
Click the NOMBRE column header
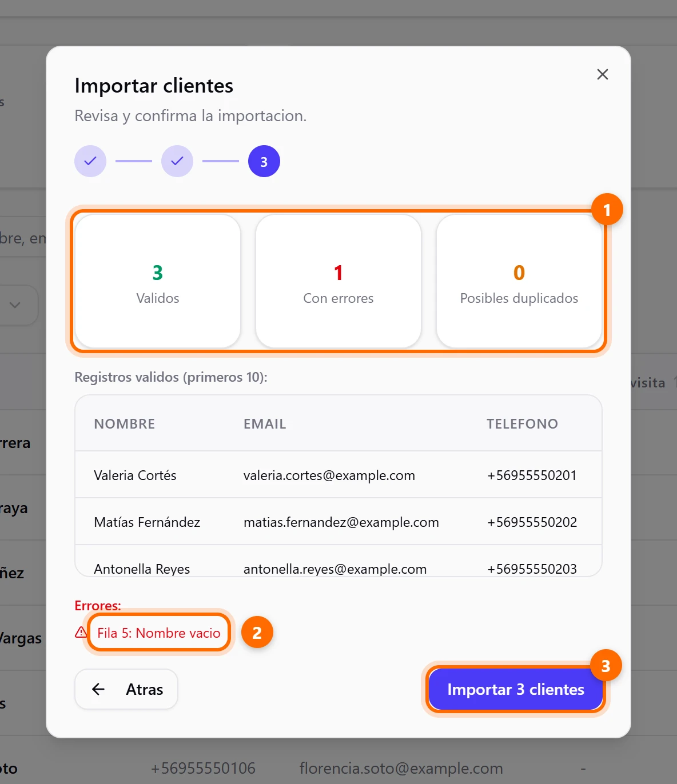(x=125, y=424)
